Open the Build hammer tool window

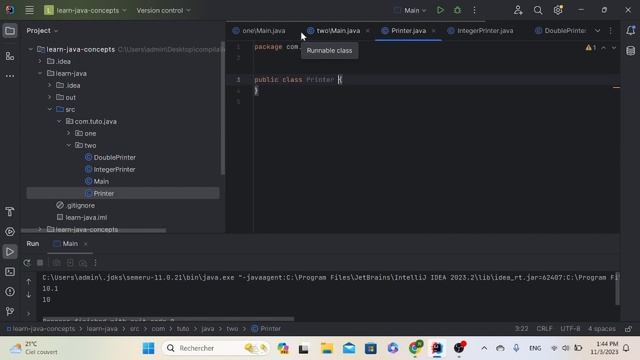pos(10,211)
